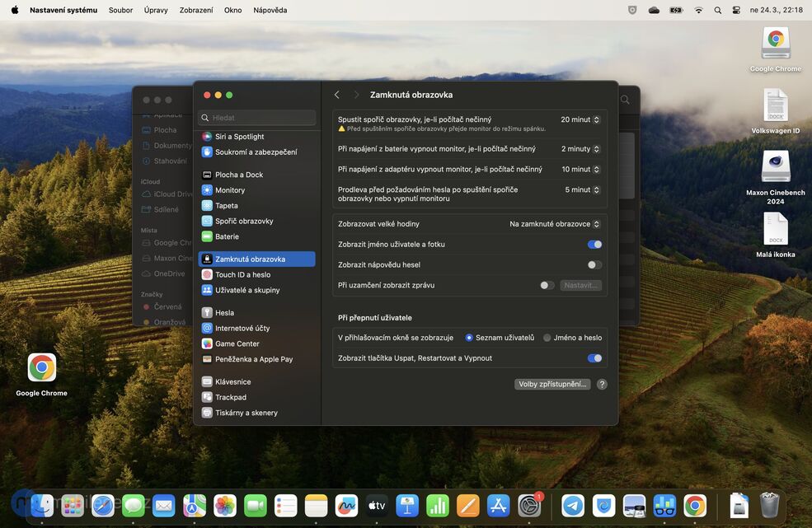Open Spotlight search from the menu bar
The height and width of the screenshot is (528, 812).
(716, 10)
